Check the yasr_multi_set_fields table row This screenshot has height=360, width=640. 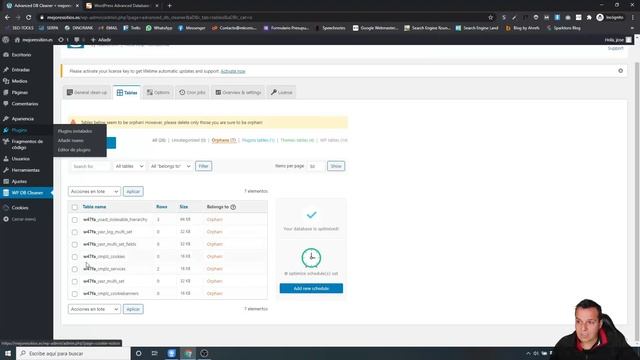click(75, 244)
